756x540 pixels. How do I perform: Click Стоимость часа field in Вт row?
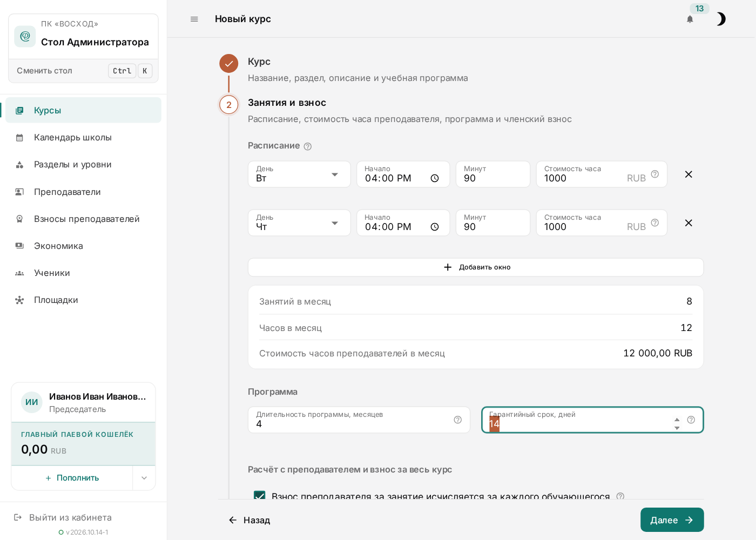(x=602, y=174)
